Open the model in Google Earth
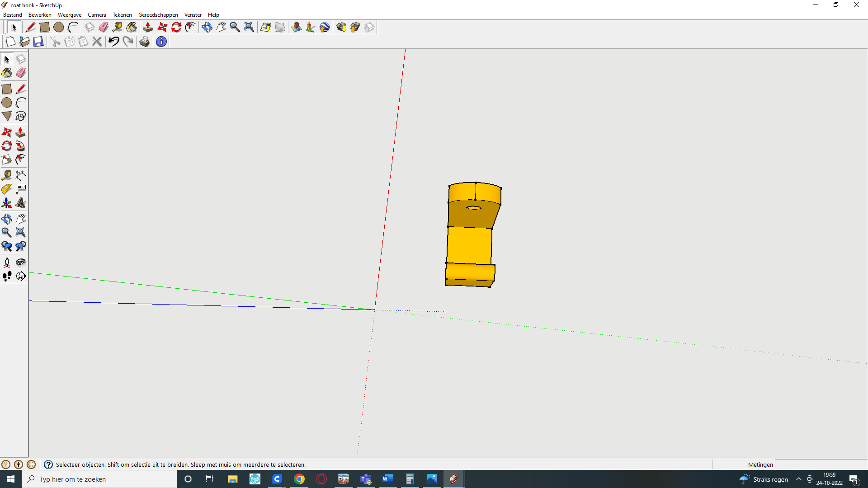This screenshot has height=488, width=868. click(x=325, y=27)
